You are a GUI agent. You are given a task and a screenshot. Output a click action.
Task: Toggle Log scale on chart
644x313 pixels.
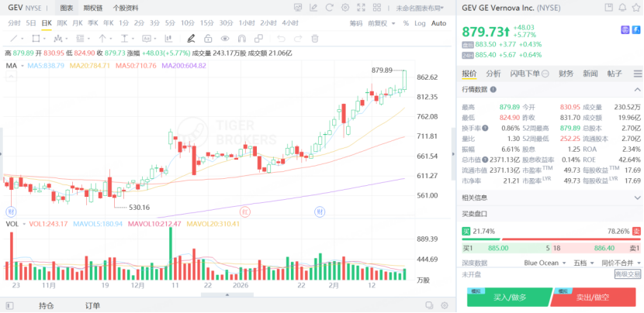[x=420, y=23]
